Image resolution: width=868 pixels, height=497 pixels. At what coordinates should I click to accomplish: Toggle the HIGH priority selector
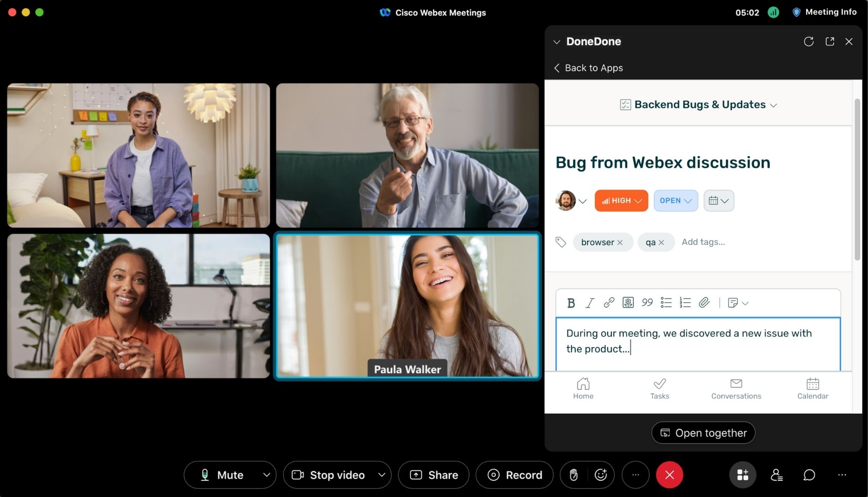621,201
